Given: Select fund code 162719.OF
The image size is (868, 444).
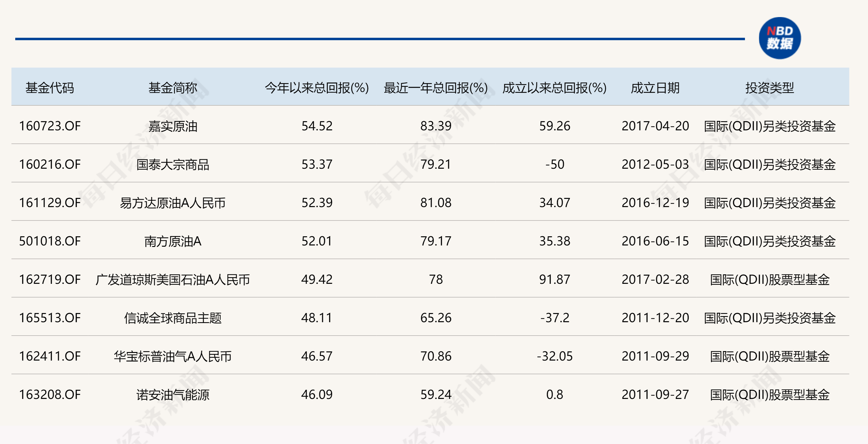Looking at the screenshot, I should 50,280.
